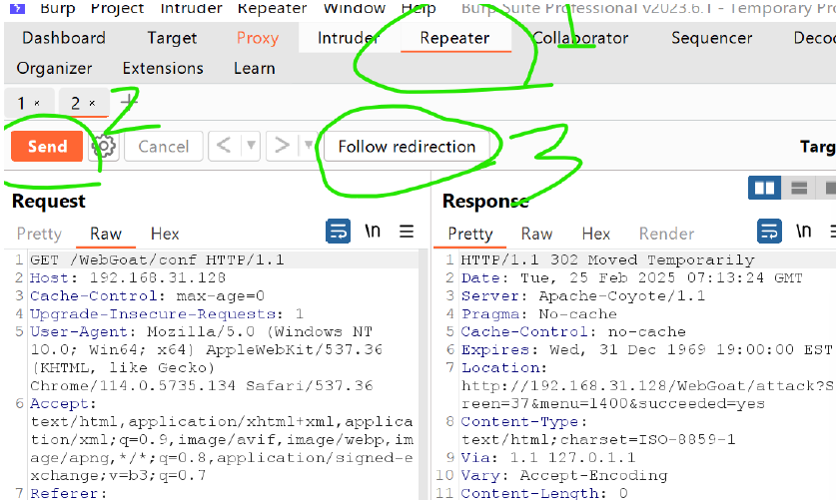Switch Response view to Hex
840x504 pixels.
point(595,234)
